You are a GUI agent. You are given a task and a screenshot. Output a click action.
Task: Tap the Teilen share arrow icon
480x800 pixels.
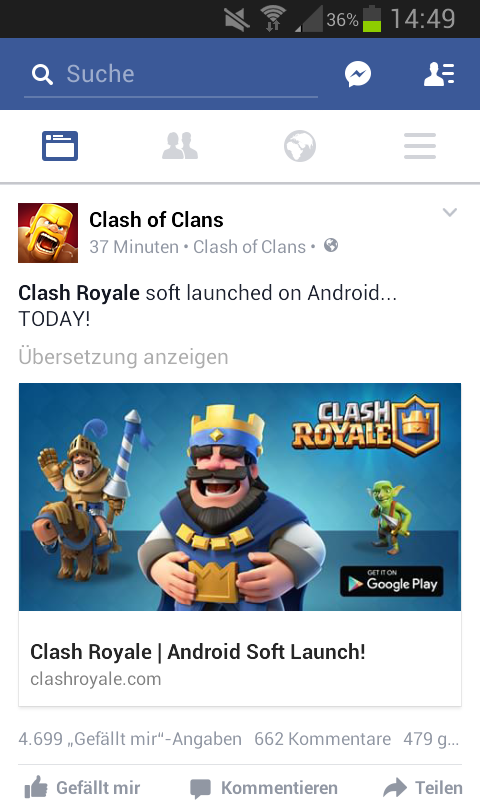point(395,787)
